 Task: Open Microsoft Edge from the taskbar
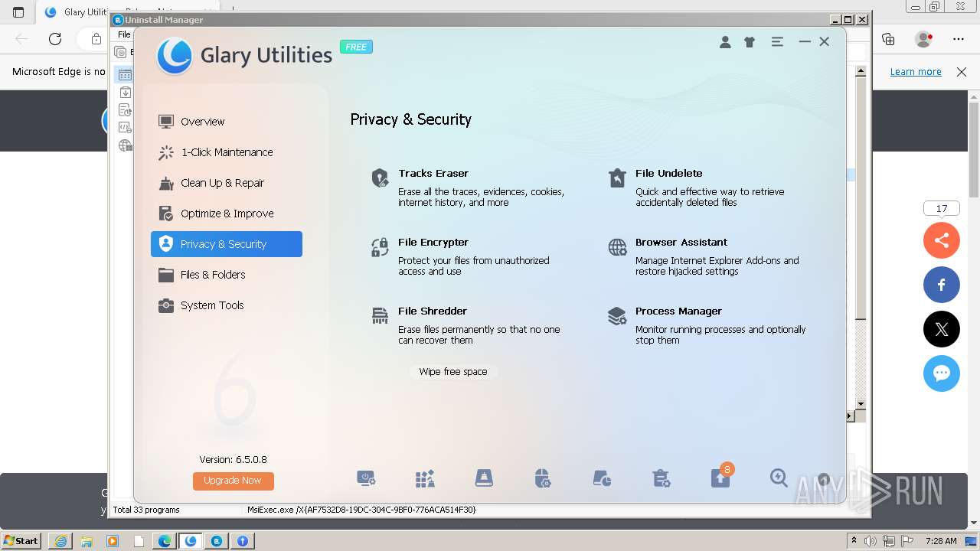pos(165,541)
